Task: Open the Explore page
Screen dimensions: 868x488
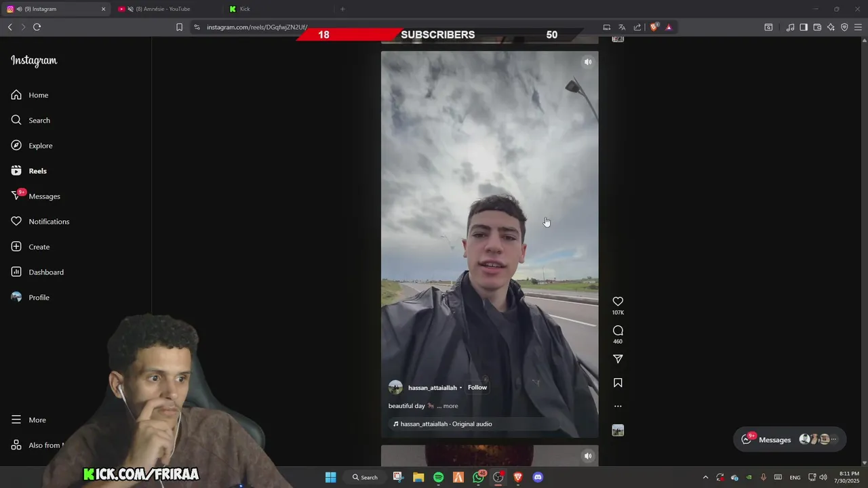Action: [x=32, y=146]
